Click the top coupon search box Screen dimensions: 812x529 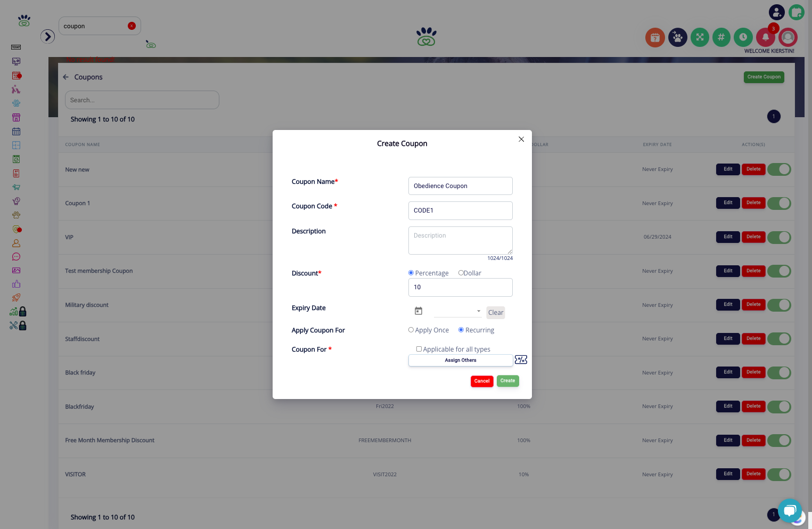(x=100, y=26)
